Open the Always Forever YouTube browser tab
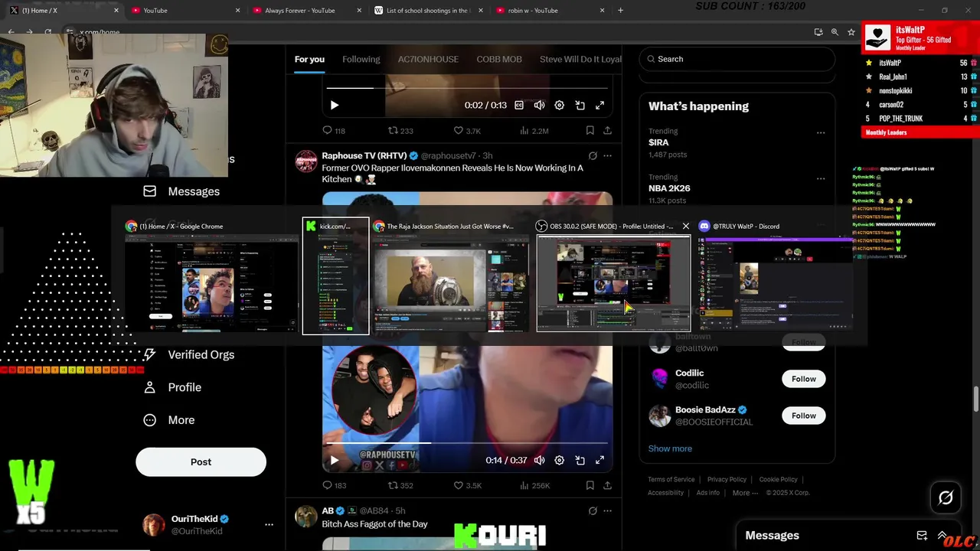The height and width of the screenshot is (551, 980). [305, 11]
